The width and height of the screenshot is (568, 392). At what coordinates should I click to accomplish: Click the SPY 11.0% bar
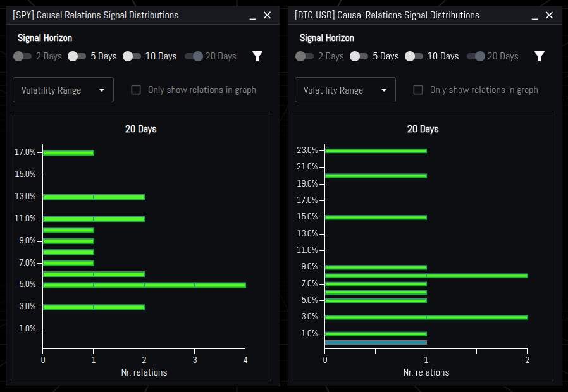point(94,219)
